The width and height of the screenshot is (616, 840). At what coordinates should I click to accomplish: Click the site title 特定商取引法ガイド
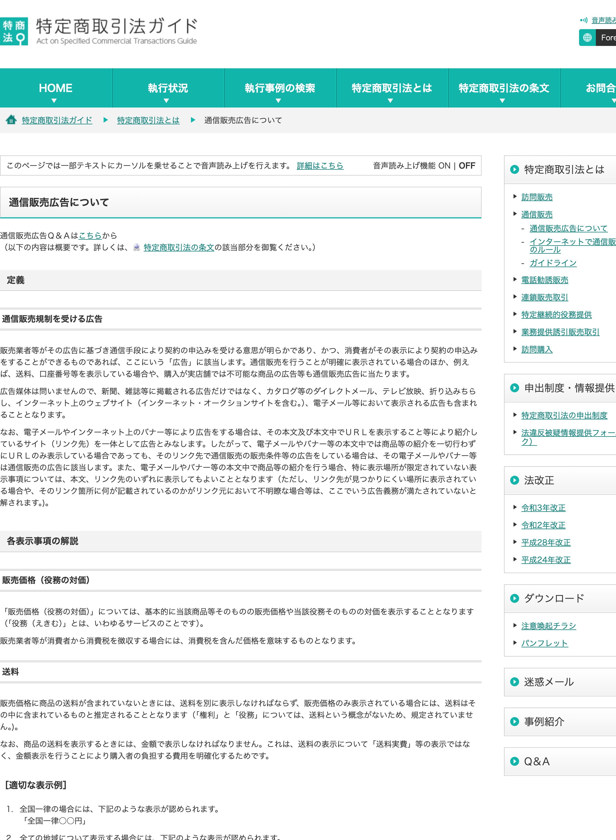point(117,26)
